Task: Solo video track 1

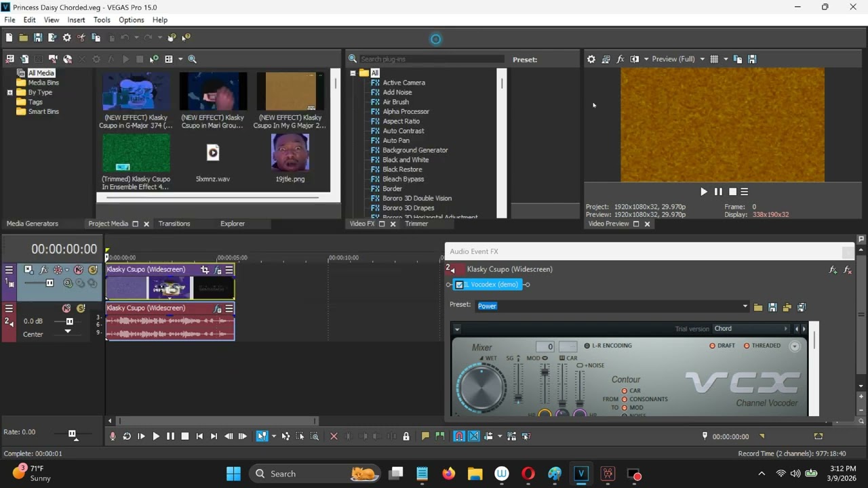Action: tap(93, 270)
